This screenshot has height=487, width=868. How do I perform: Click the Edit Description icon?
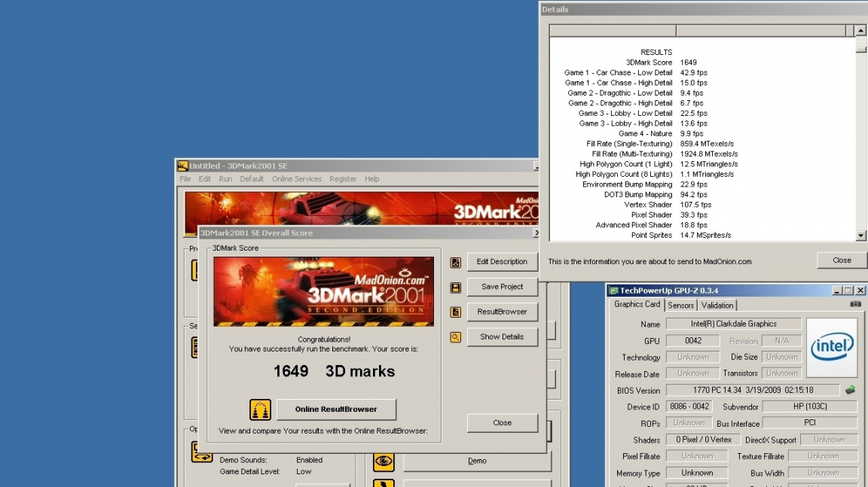pos(455,263)
